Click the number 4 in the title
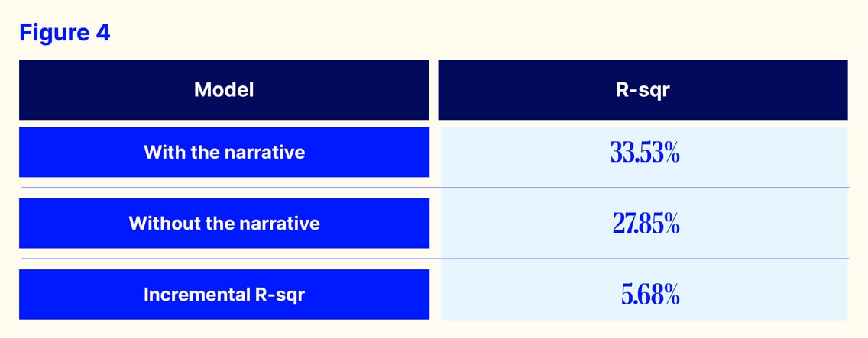 coord(102,33)
